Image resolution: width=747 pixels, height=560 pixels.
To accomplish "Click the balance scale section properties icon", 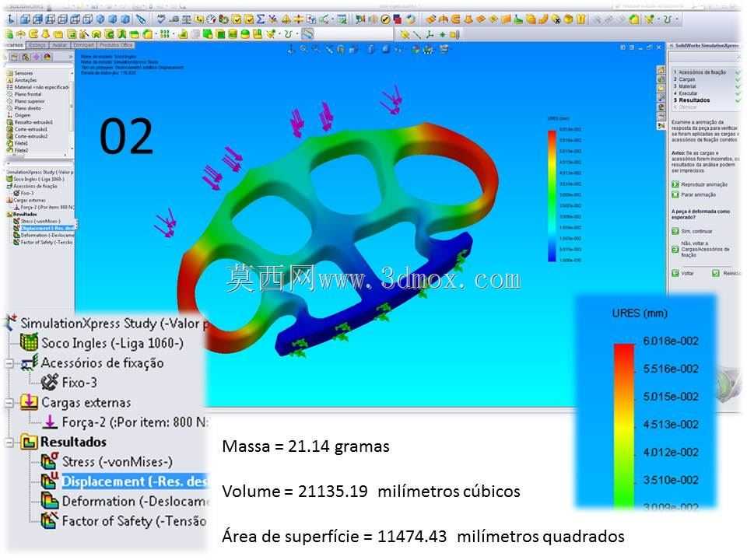I will [x=186, y=19].
